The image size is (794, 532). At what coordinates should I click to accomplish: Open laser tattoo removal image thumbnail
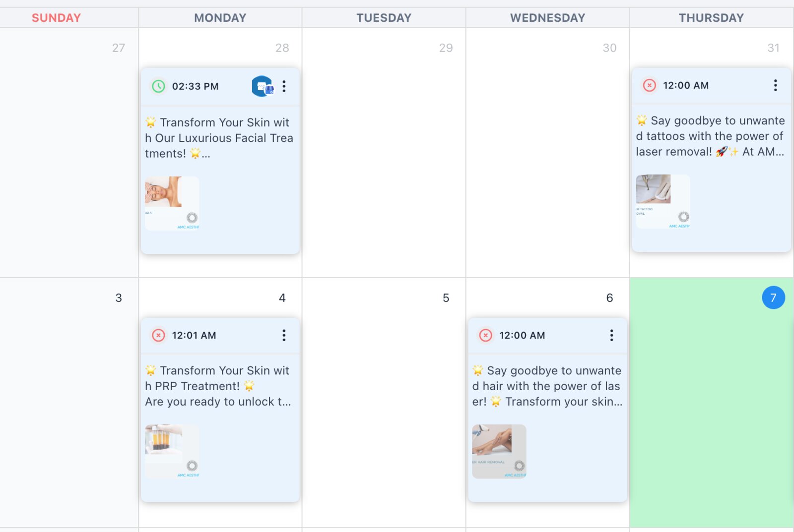coord(663,201)
